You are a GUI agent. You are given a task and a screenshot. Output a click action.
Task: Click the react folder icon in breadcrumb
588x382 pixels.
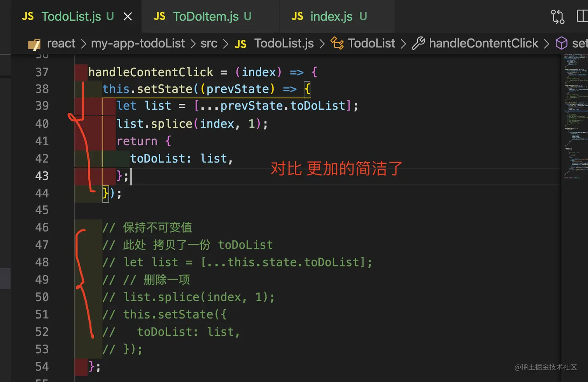pyautogui.click(x=34, y=44)
